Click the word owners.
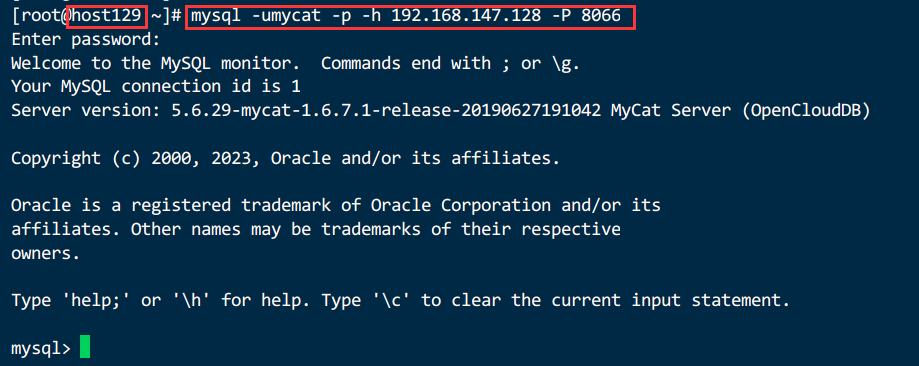 pos(45,254)
